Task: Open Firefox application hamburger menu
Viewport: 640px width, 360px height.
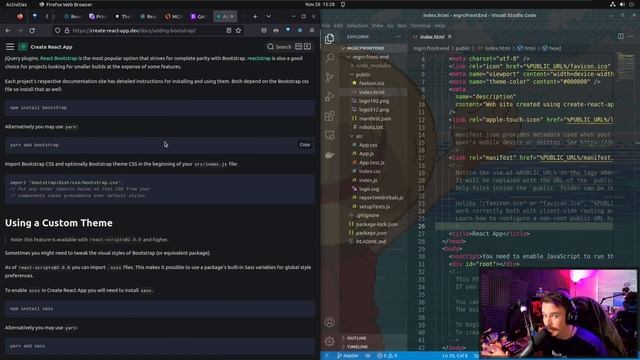Action: [x=312, y=30]
